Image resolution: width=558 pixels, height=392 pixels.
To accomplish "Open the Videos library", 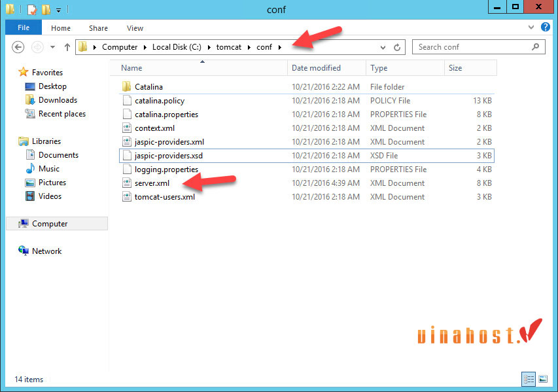I will point(50,196).
